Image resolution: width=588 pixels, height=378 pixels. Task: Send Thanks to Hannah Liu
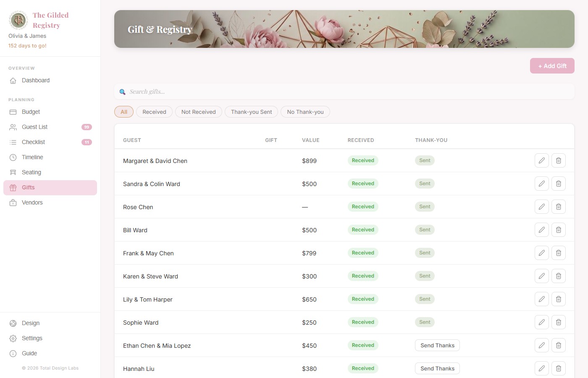click(437, 368)
